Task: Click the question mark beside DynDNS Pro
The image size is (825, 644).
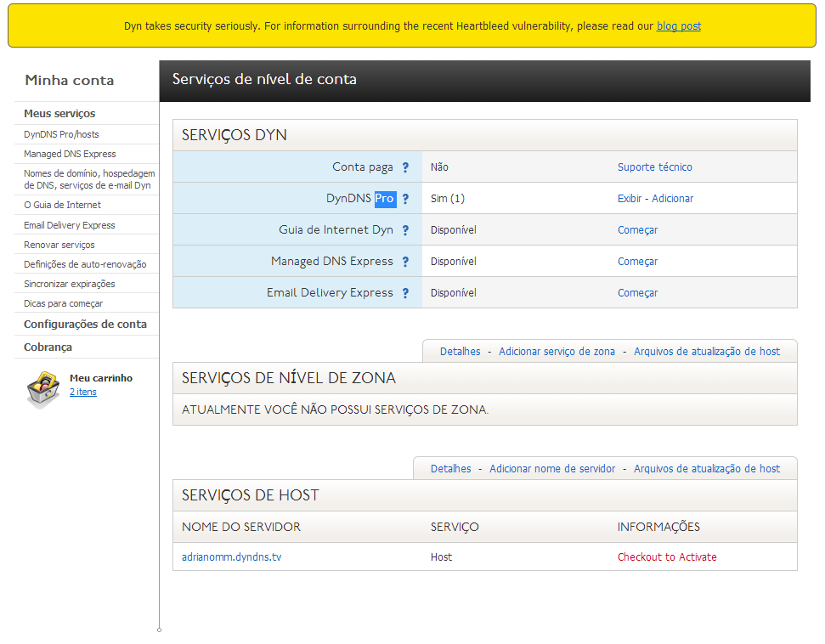Action: tap(405, 199)
